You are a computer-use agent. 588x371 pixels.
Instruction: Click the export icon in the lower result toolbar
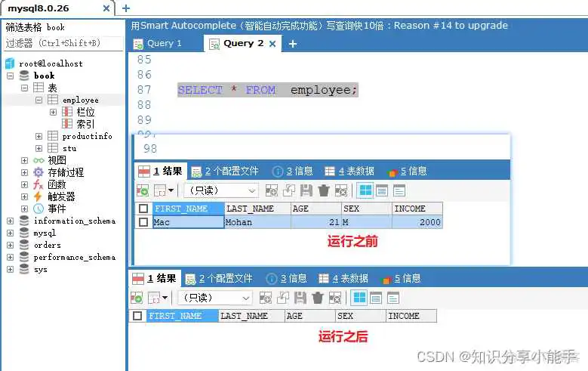tap(137, 298)
